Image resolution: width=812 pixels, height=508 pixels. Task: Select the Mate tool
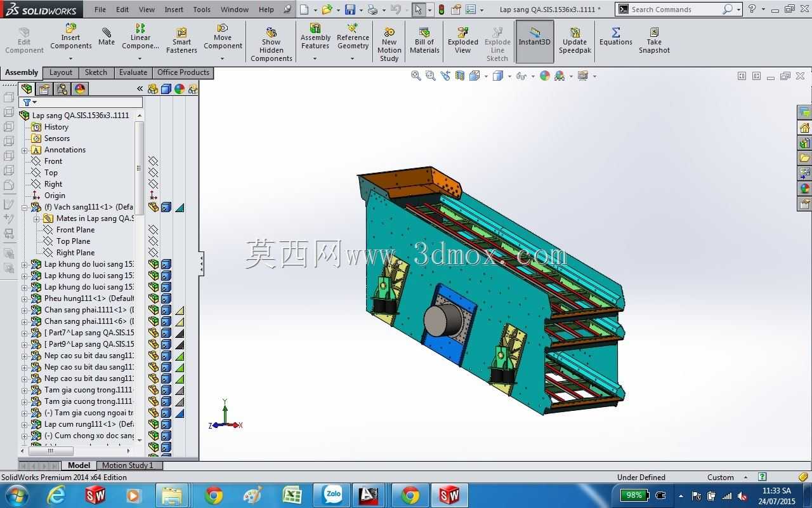[x=107, y=37]
